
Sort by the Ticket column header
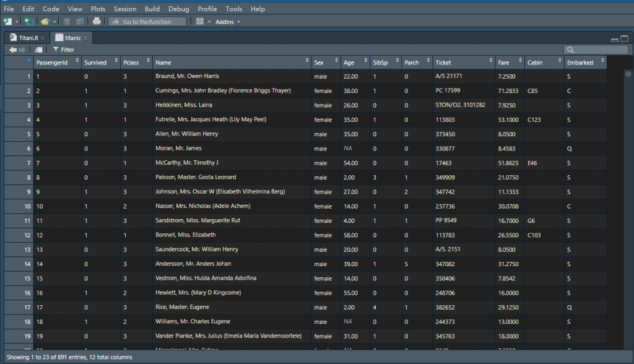464,63
